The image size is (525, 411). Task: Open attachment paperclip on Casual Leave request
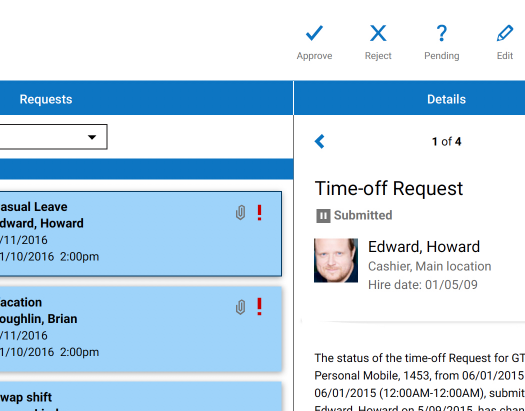pyautogui.click(x=240, y=213)
